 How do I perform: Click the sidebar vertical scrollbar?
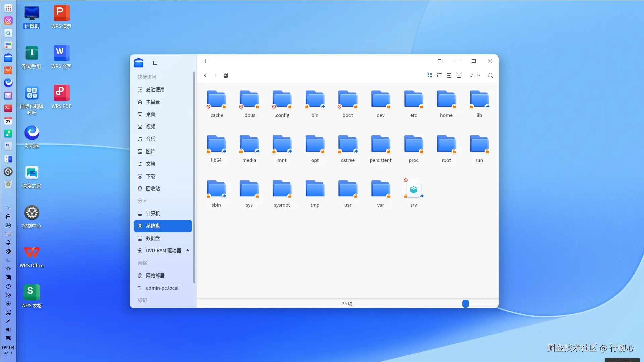[x=194, y=178]
